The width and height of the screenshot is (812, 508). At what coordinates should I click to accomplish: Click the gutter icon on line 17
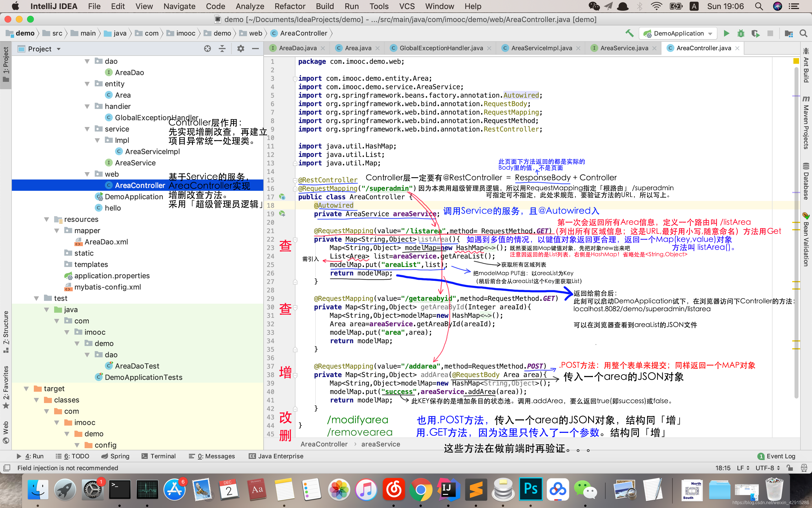pos(282,196)
